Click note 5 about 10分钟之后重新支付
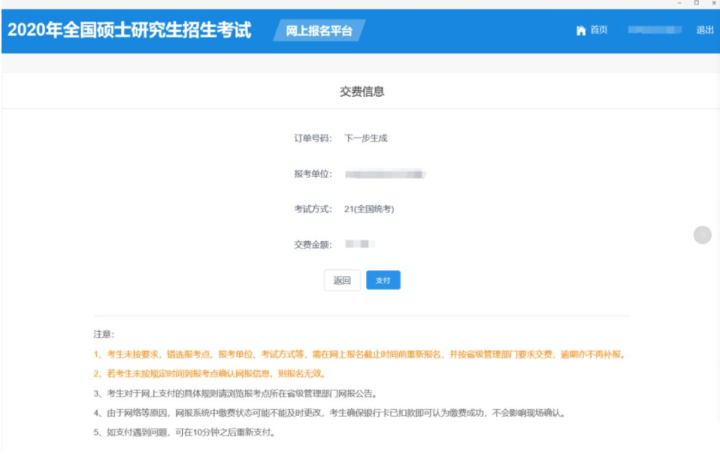Viewport: 720px width, 462px height. (185, 432)
